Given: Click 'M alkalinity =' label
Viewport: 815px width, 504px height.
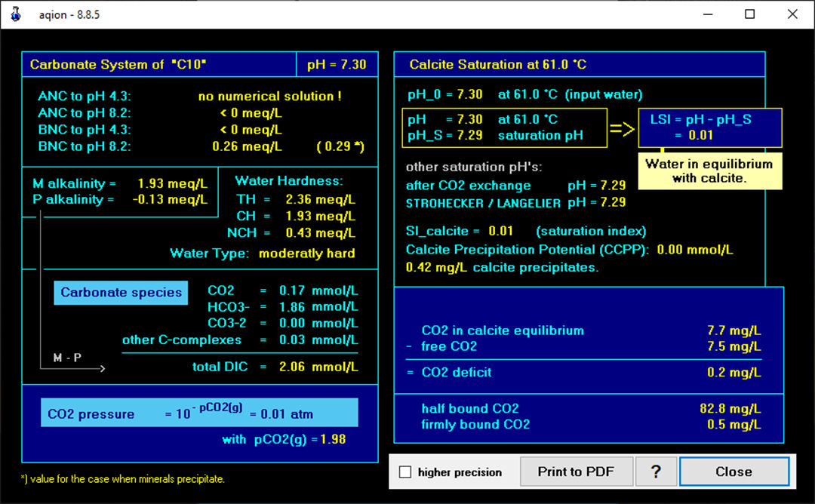Looking at the screenshot, I should click(x=74, y=183).
